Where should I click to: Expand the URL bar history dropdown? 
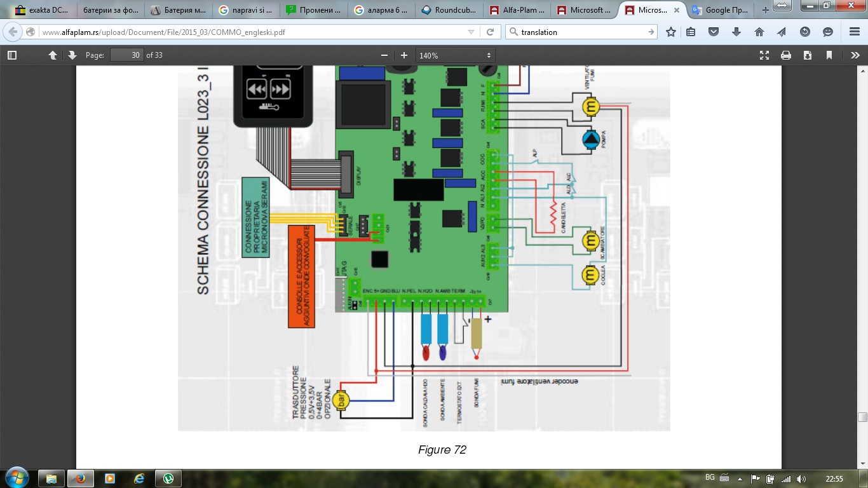click(471, 32)
